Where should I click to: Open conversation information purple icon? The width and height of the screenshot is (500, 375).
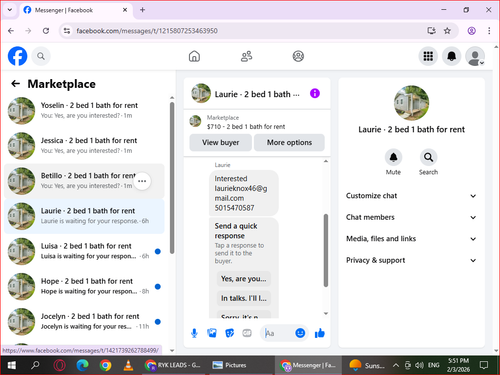point(315,93)
